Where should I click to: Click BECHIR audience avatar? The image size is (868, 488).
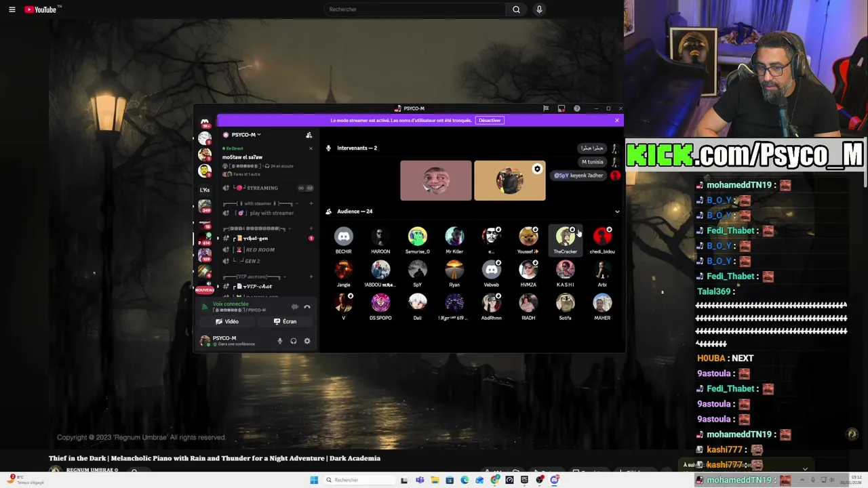click(x=344, y=237)
